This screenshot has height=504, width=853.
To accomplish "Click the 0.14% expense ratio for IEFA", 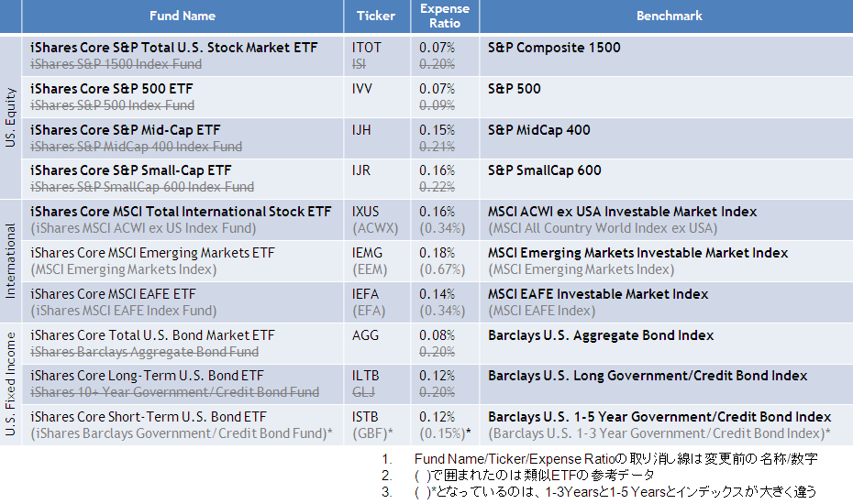I will tap(437, 294).
